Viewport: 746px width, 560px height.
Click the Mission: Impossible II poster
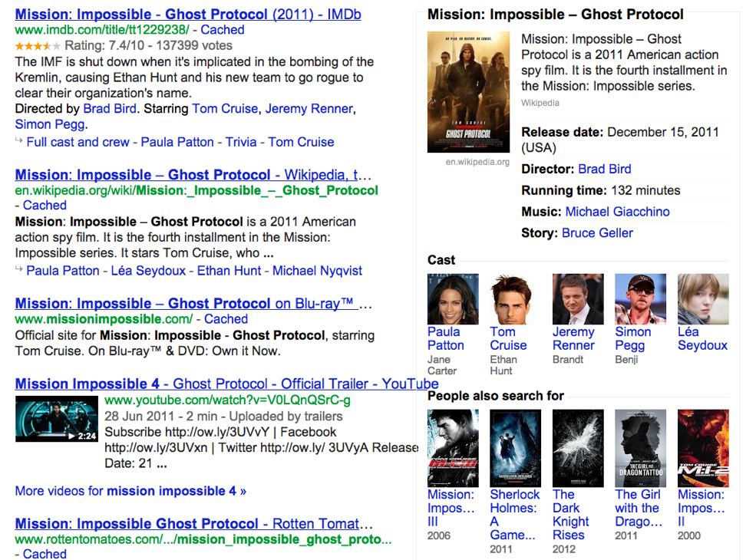[x=703, y=448]
